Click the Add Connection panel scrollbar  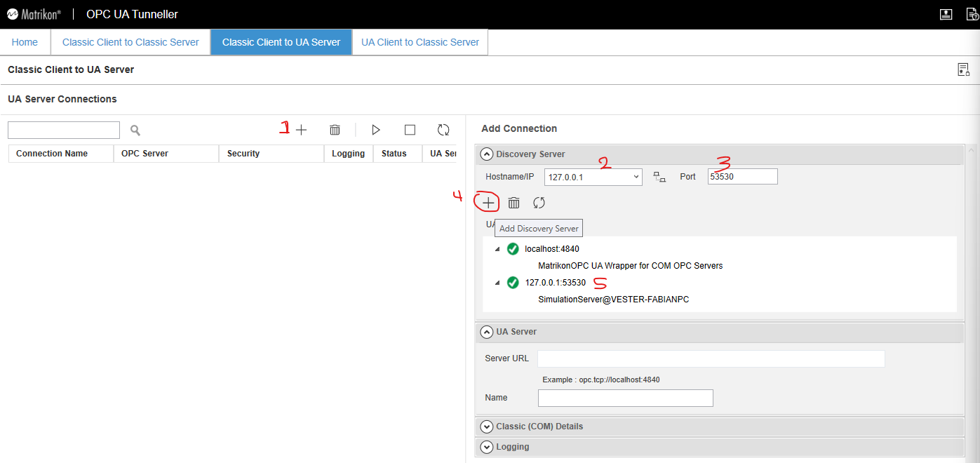coord(972,302)
